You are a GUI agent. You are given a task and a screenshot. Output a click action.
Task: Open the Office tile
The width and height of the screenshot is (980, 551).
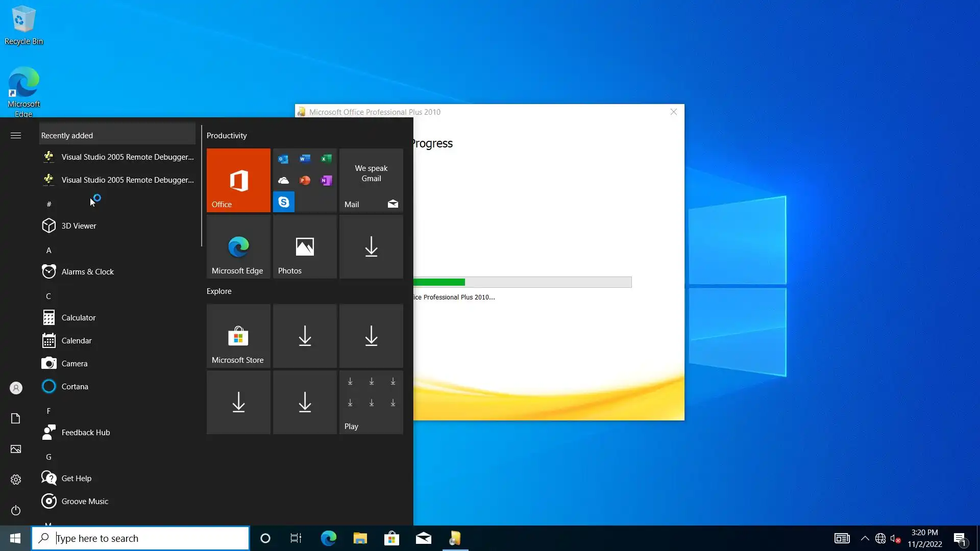point(238,180)
